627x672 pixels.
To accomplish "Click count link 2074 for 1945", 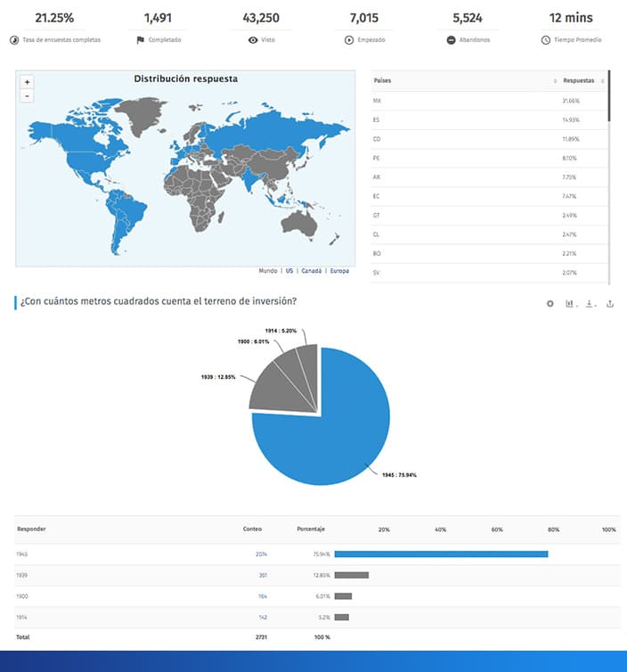I will (x=261, y=554).
